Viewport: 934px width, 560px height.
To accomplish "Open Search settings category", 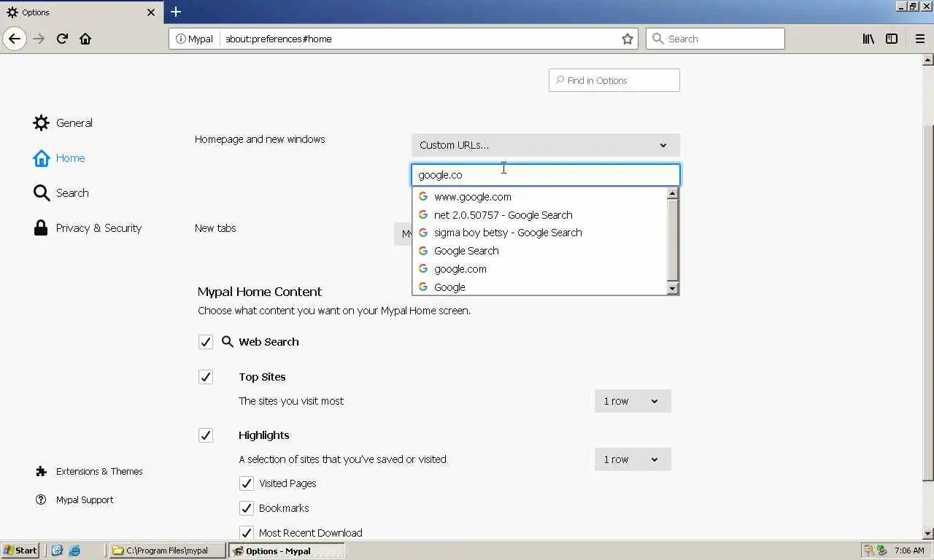I will [x=61, y=192].
